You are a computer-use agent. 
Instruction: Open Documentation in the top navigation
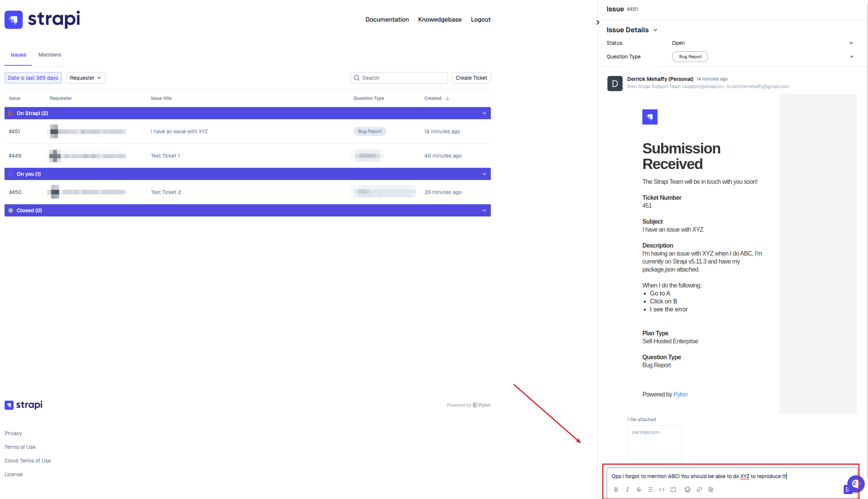387,19
